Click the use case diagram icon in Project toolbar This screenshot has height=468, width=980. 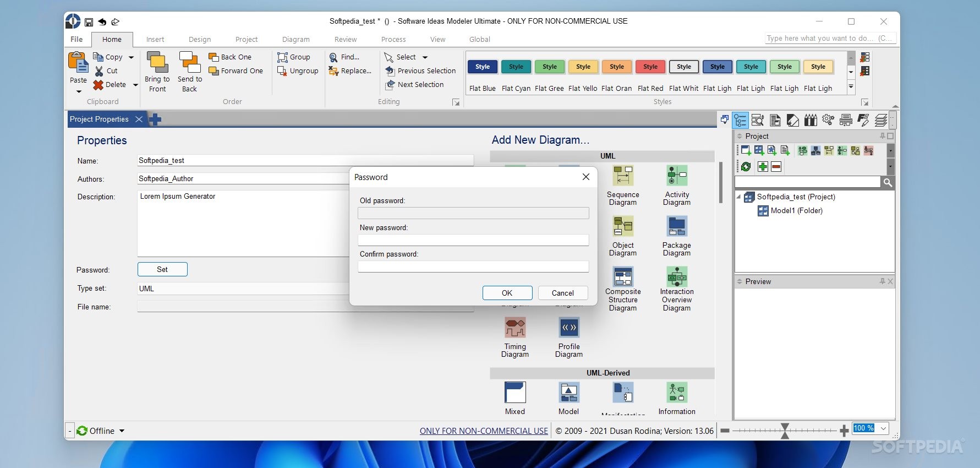tap(803, 150)
